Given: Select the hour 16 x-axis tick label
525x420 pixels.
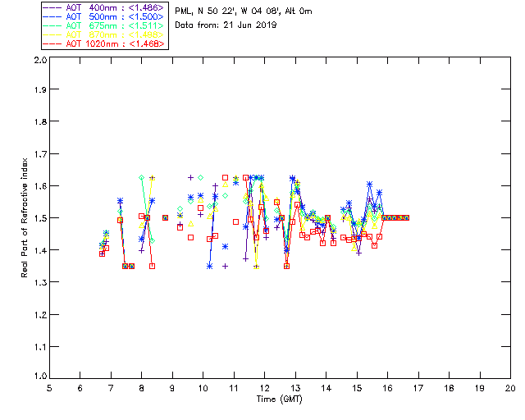Looking at the screenshot, I should pyautogui.click(x=387, y=388).
